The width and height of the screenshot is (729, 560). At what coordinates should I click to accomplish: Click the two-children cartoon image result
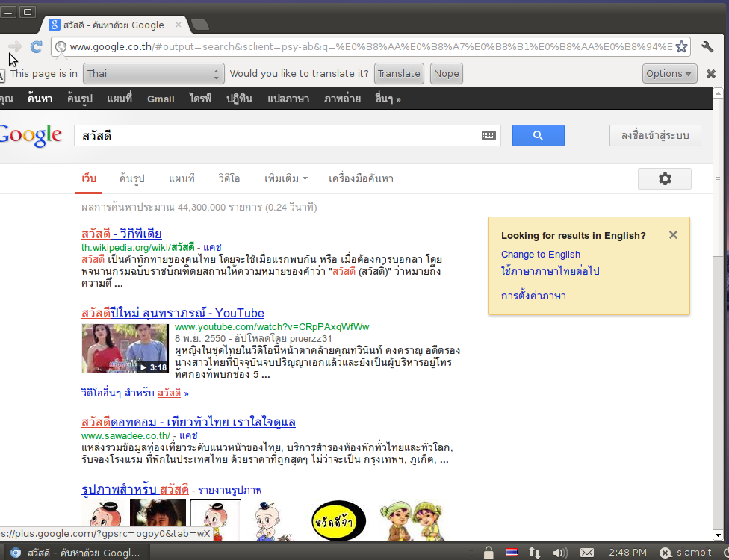(412, 520)
